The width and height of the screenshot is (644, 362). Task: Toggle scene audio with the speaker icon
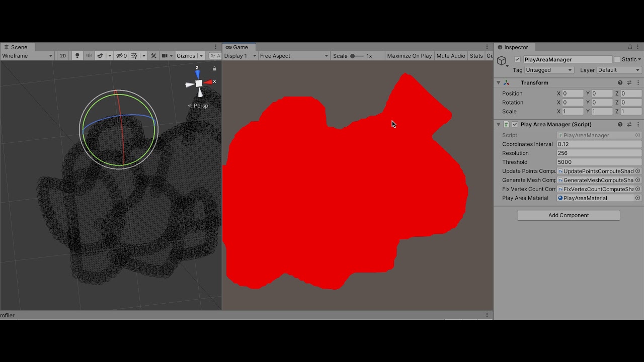click(89, 56)
